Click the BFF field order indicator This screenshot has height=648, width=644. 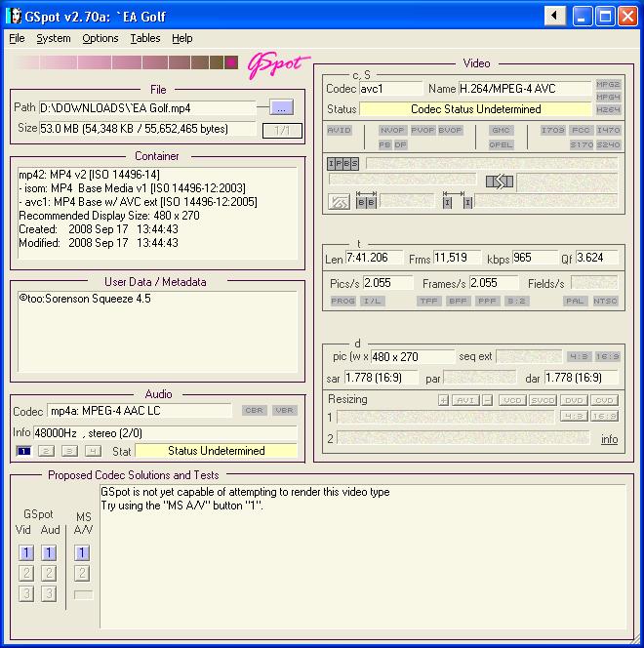(458, 301)
